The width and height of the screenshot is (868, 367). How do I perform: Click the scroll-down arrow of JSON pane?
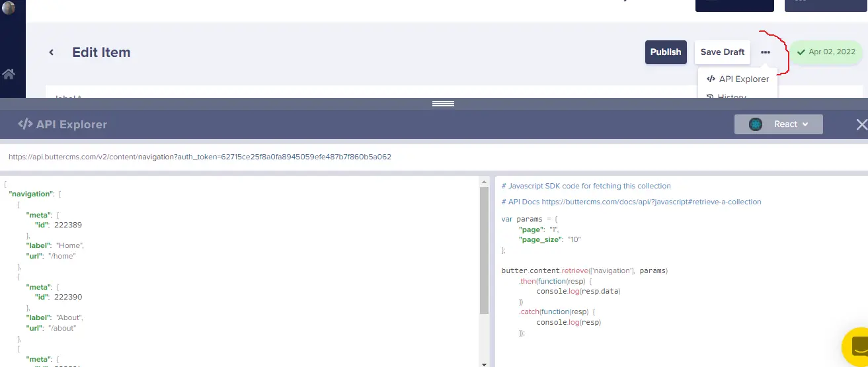(484, 363)
